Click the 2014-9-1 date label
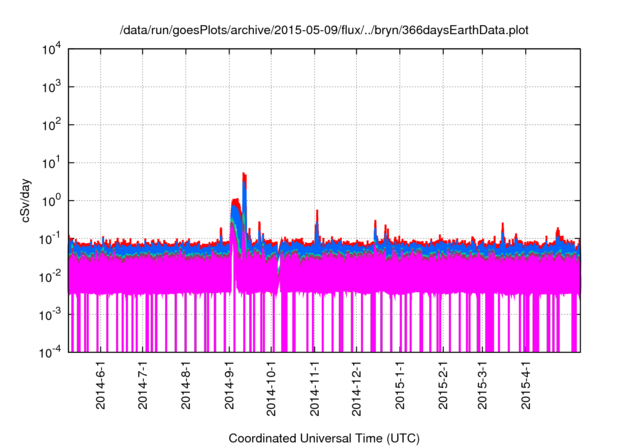640x448 pixels. pyautogui.click(x=229, y=385)
